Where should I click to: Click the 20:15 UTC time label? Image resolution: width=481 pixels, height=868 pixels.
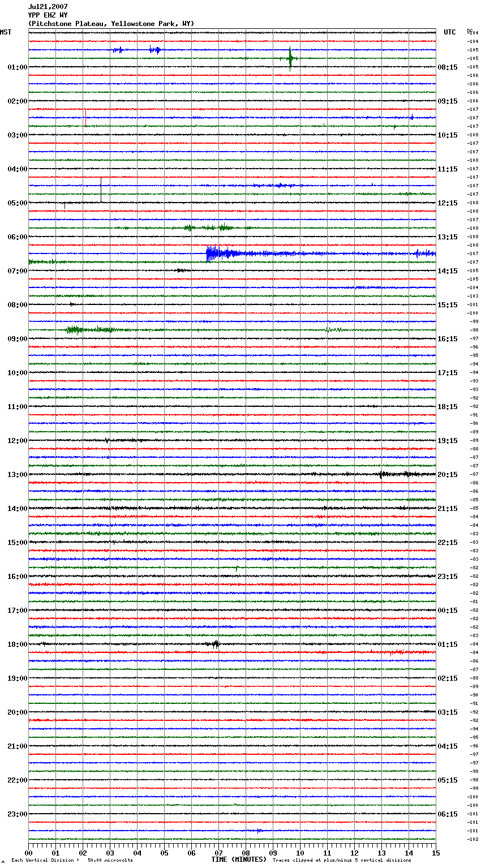[x=448, y=475]
